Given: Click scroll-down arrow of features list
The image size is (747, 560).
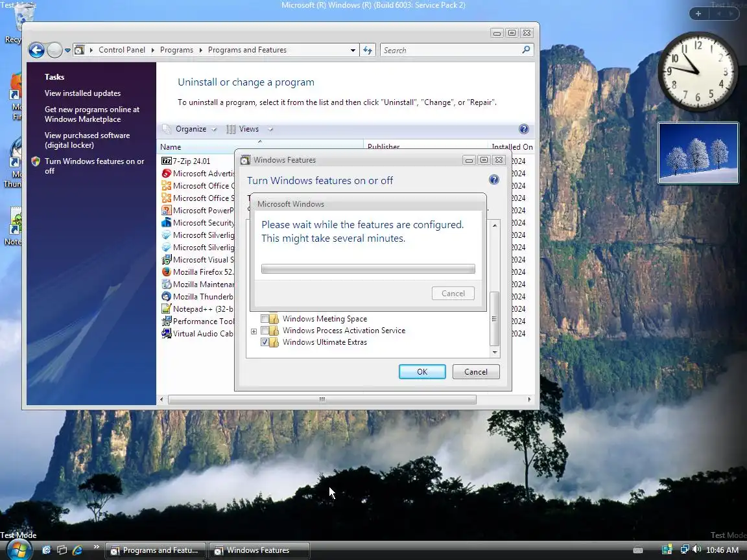Looking at the screenshot, I should point(495,353).
